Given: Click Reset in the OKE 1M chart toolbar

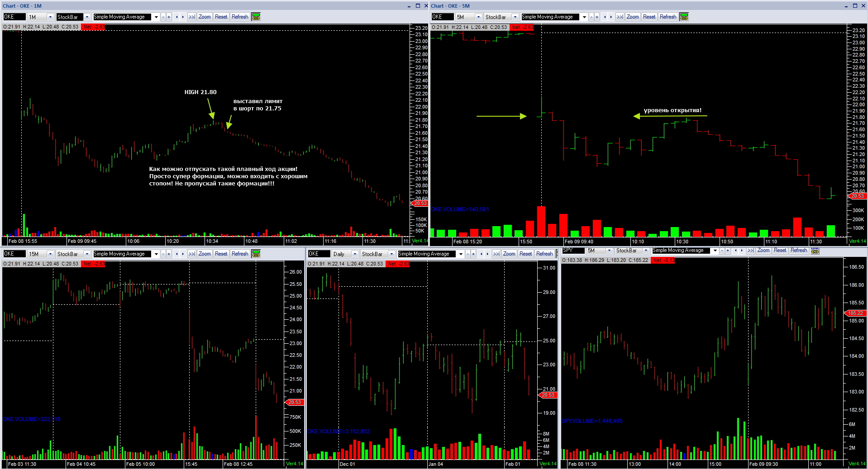Looking at the screenshot, I should coord(221,17).
